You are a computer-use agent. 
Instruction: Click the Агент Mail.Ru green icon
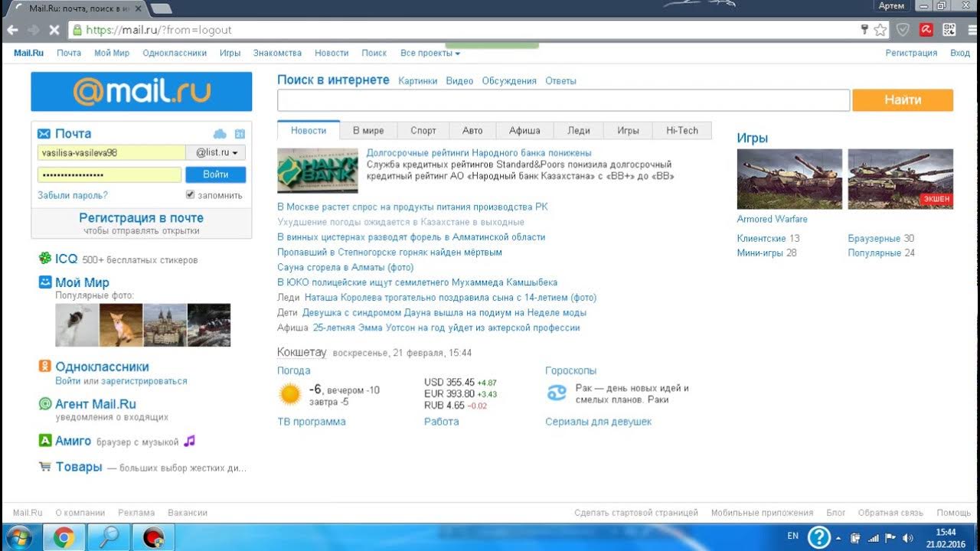[x=45, y=403]
